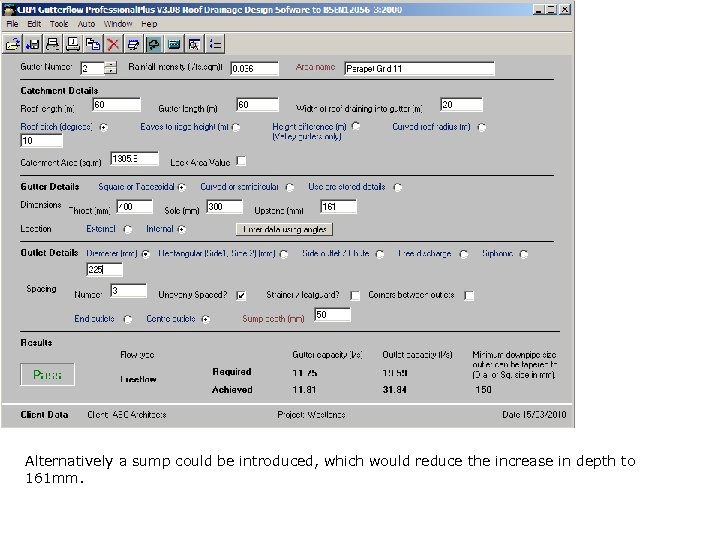Viewport: 720px width, 540px height.
Task: Click the open file toolbar icon
Action: [13, 44]
